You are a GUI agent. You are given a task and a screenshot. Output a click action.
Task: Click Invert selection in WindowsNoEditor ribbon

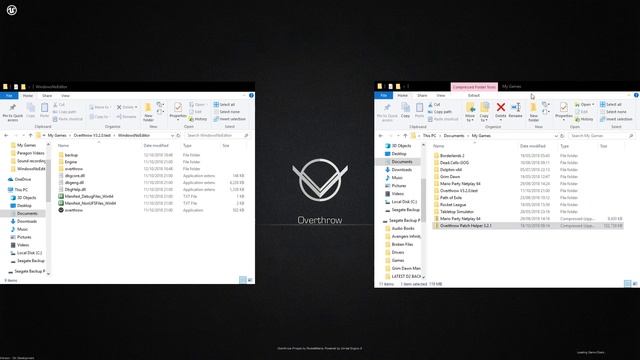(229, 119)
